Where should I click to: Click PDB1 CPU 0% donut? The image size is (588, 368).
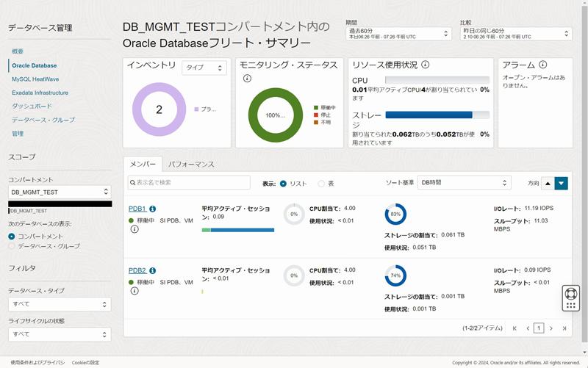pyautogui.click(x=294, y=214)
